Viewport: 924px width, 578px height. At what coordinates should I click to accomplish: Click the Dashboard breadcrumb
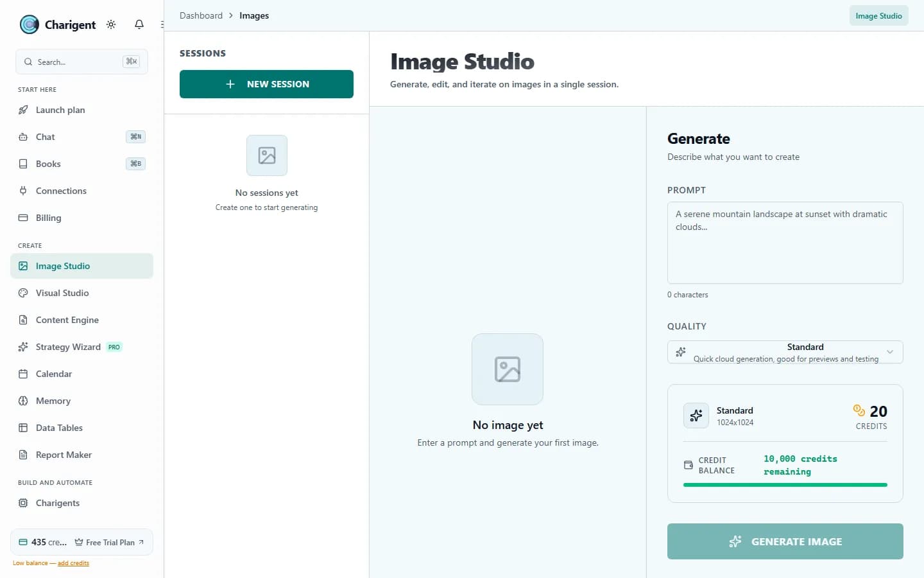pyautogui.click(x=201, y=15)
